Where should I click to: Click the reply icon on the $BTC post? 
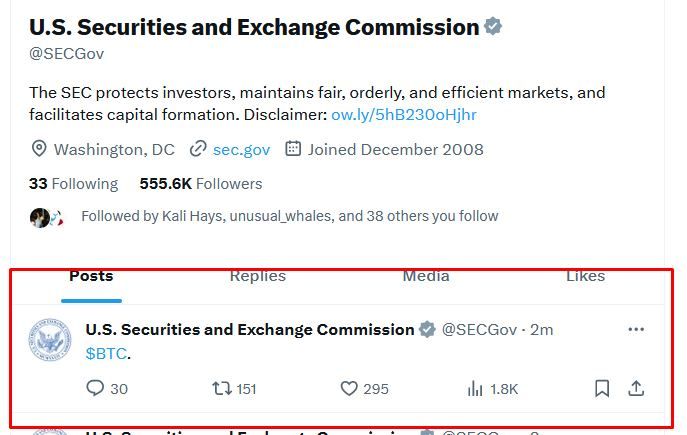click(x=96, y=388)
